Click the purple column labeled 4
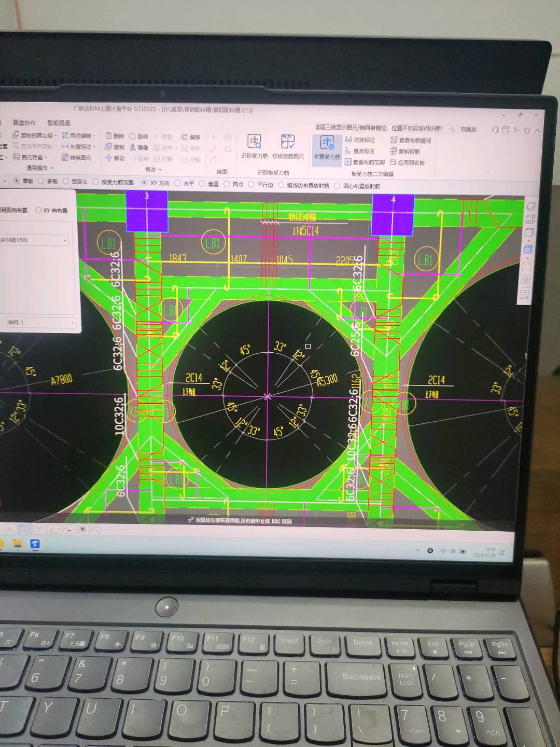 [393, 214]
